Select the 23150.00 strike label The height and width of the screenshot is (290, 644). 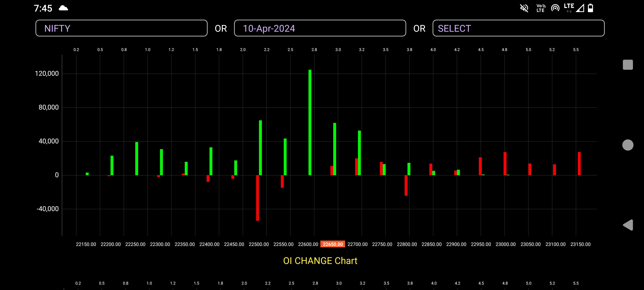point(580,244)
